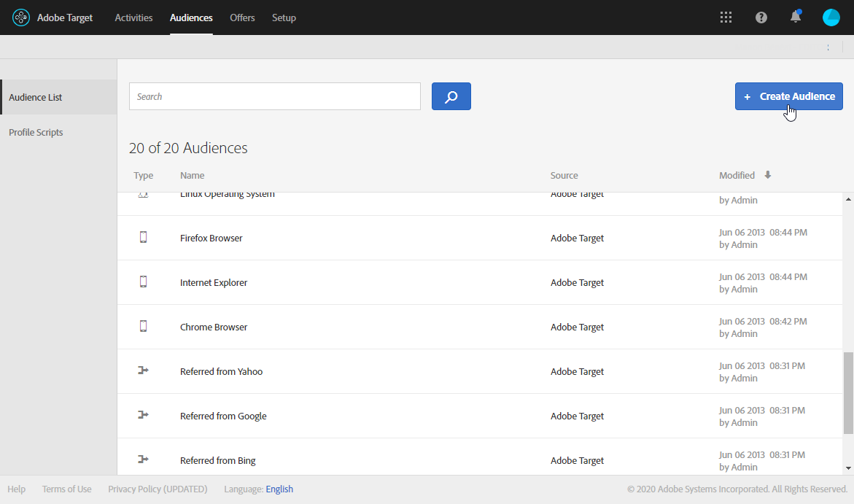Click the magnifier search button

(x=451, y=96)
